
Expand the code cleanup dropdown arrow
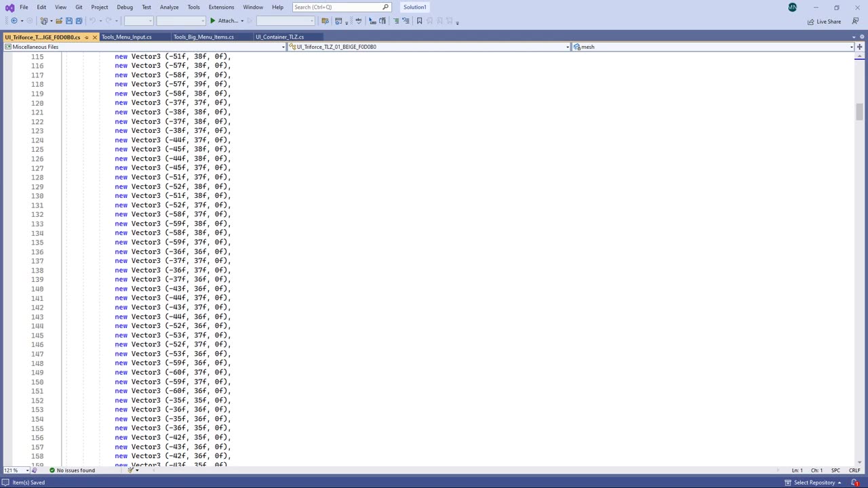pos(137,470)
